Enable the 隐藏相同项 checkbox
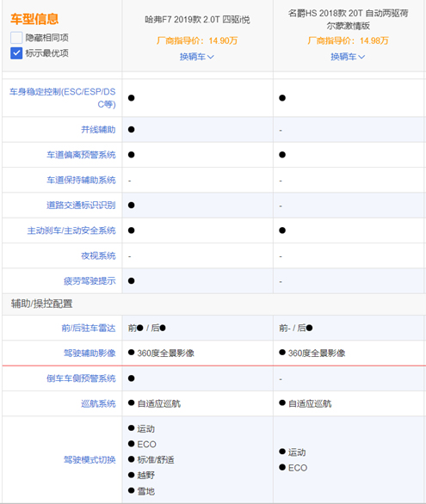 pyautogui.click(x=16, y=38)
